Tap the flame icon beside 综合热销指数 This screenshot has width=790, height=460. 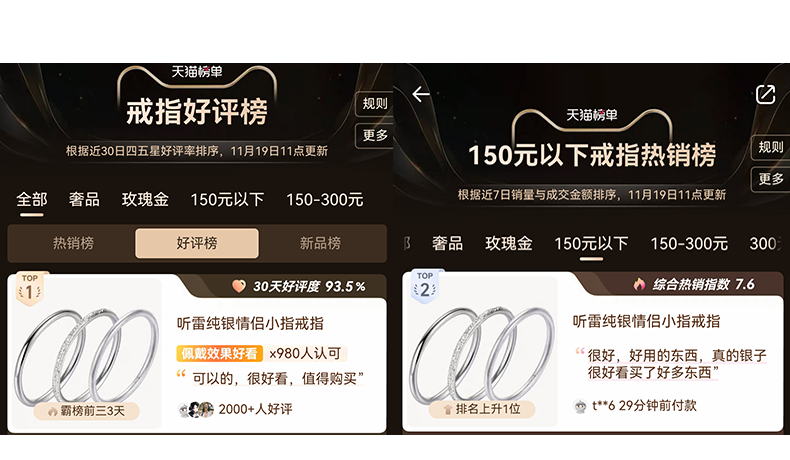(639, 285)
